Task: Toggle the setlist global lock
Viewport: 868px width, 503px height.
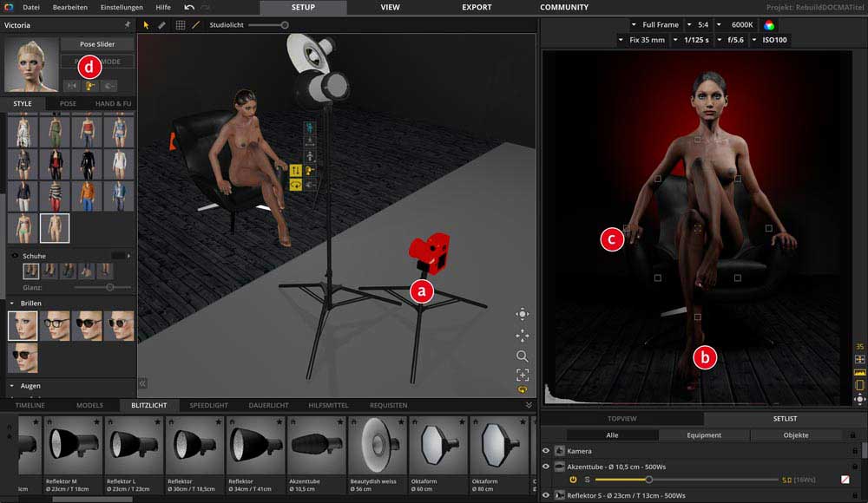Action: pos(853,435)
